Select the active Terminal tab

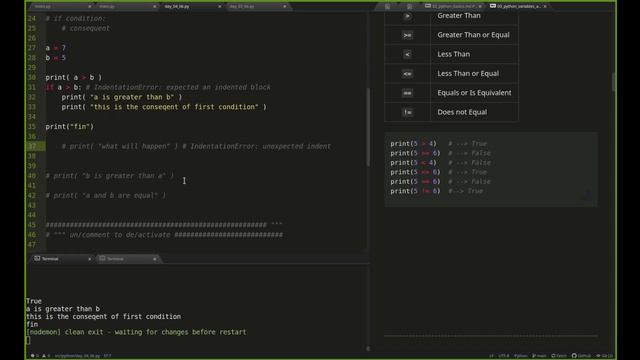pyautogui.click(x=61, y=259)
